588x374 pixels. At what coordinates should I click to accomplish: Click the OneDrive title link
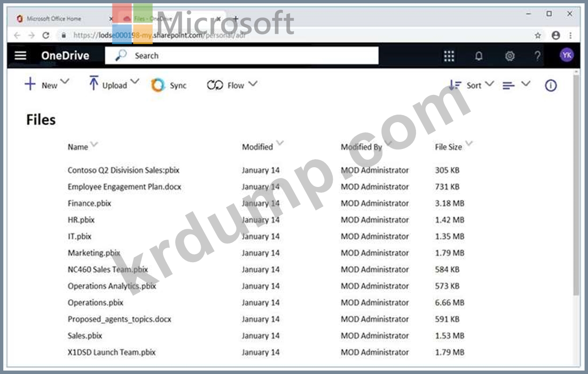65,55
